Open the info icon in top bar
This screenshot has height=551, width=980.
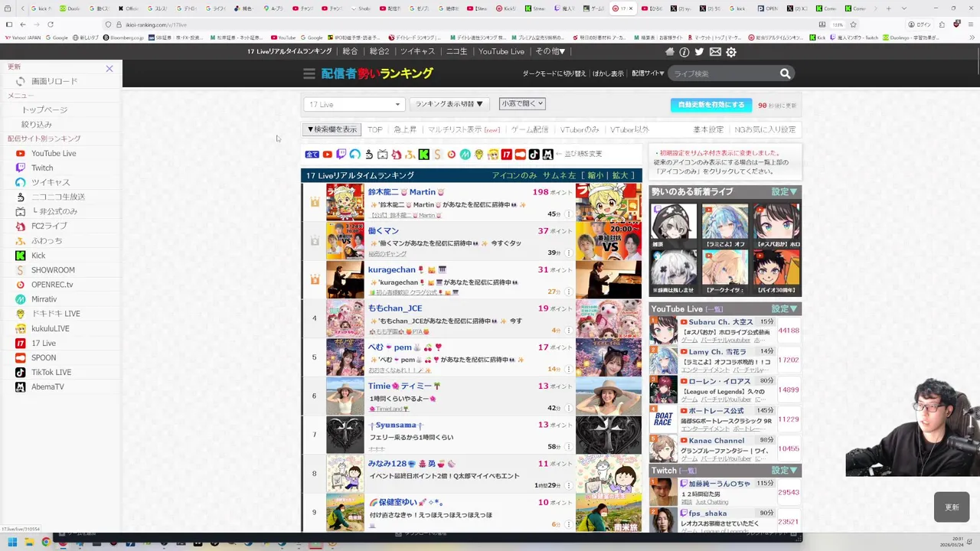pos(684,51)
